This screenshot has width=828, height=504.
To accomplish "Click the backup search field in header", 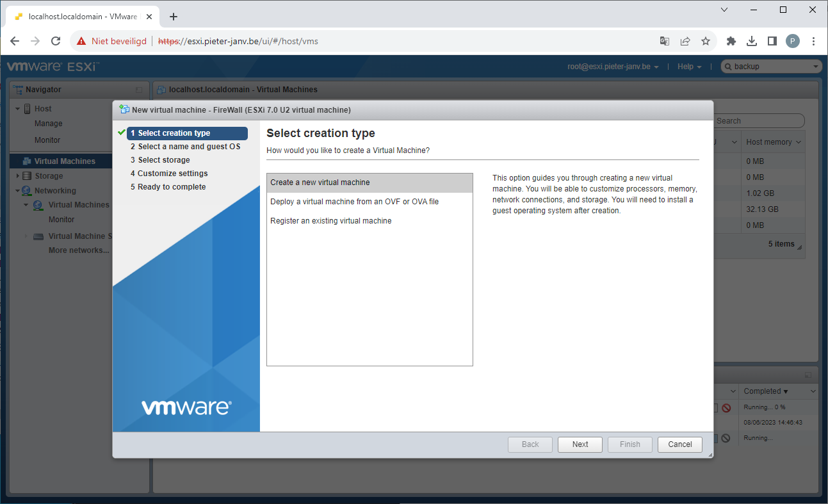I will 770,67.
